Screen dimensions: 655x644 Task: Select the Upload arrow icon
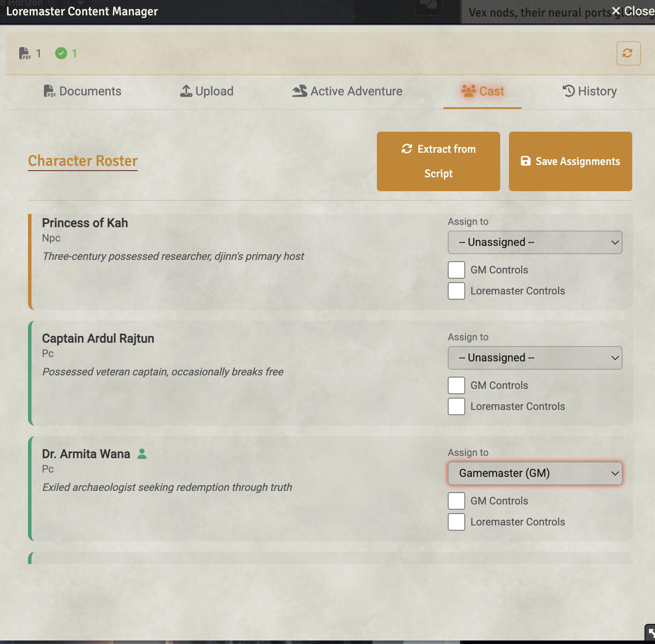[x=186, y=91]
